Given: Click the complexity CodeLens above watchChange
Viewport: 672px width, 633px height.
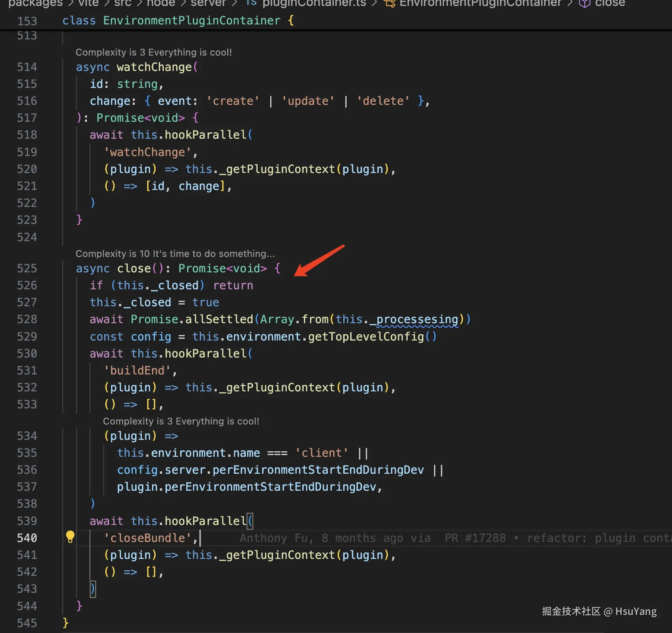Looking at the screenshot, I should tap(154, 52).
